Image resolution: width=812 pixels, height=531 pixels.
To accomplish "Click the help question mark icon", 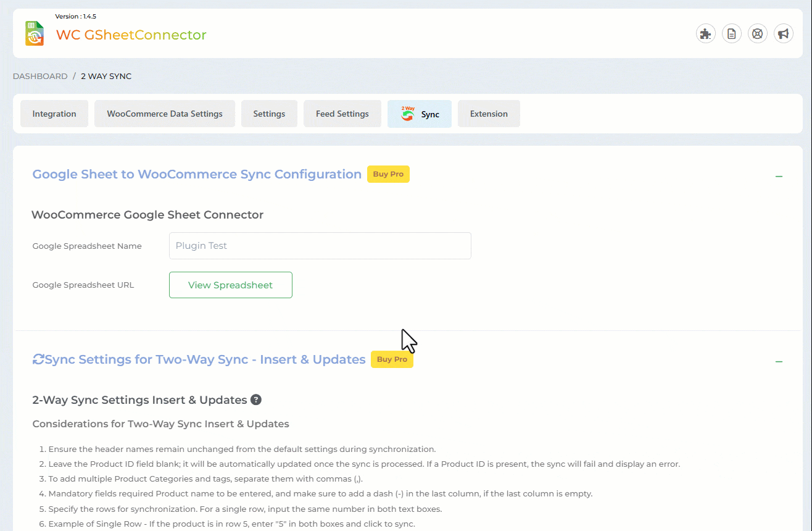I will click(x=255, y=400).
